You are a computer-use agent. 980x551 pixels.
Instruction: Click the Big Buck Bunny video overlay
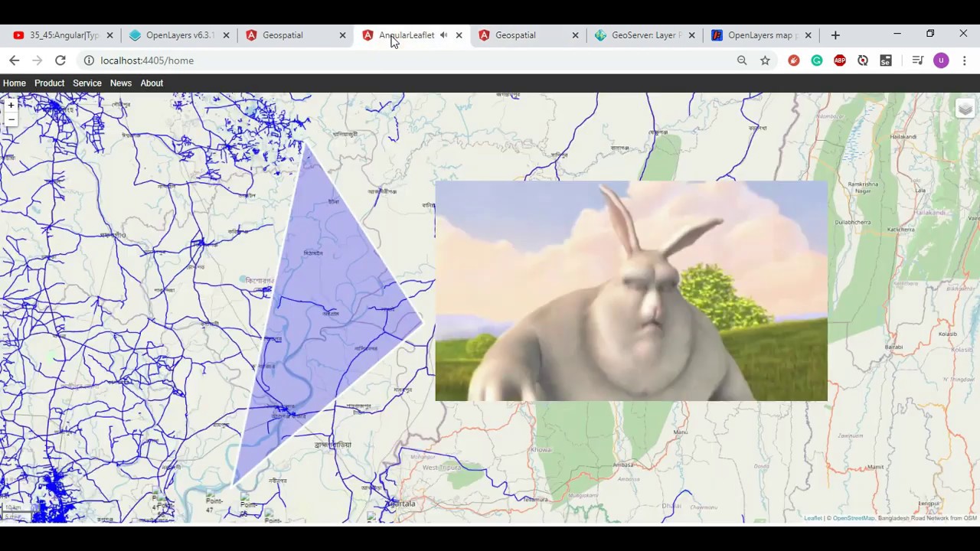coord(631,291)
